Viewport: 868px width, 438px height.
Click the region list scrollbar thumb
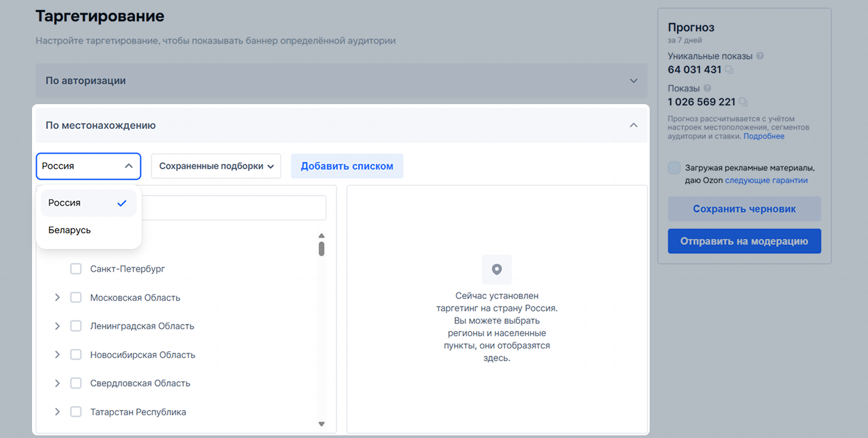(321, 249)
